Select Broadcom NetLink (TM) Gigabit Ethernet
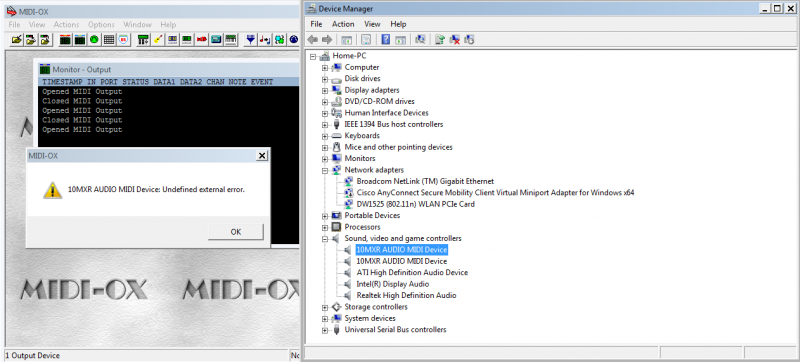800x362 pixels. [425, 181]
